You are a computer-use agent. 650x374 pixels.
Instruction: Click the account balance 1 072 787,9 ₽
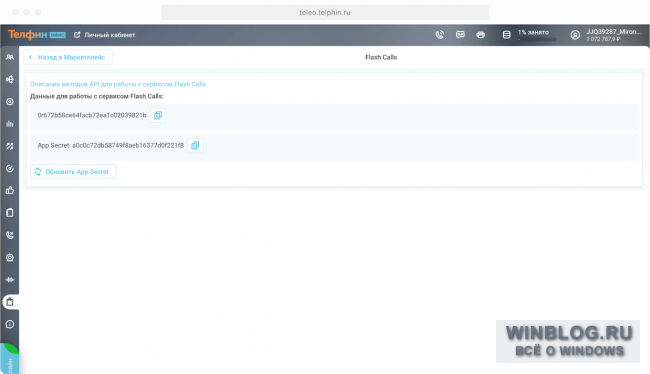tap(603, 39)
